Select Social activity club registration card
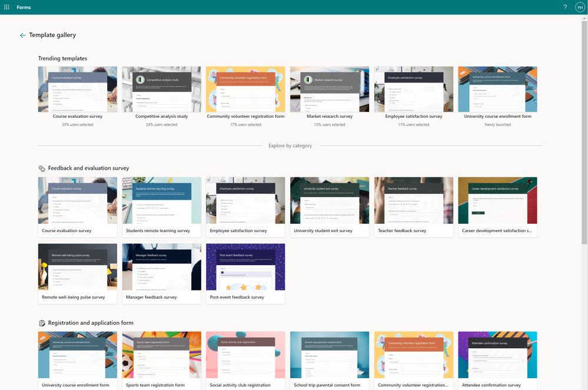 pos(245,361)
